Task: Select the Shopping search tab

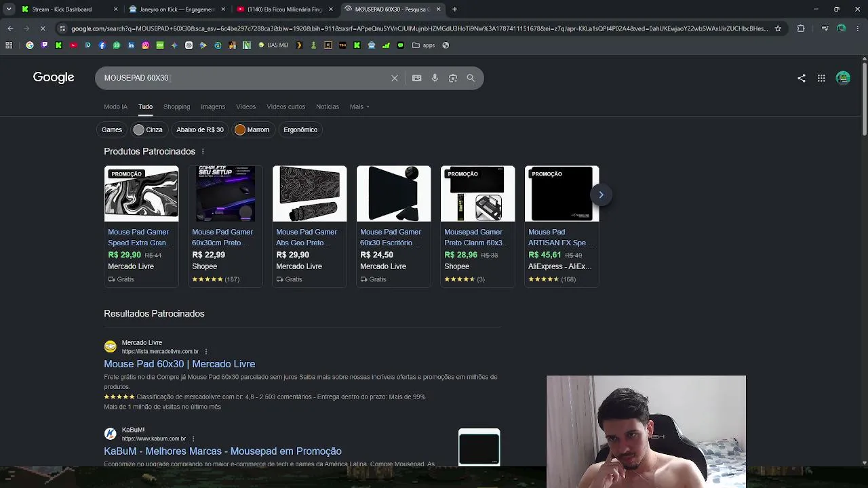Action: tap(176, 106)
